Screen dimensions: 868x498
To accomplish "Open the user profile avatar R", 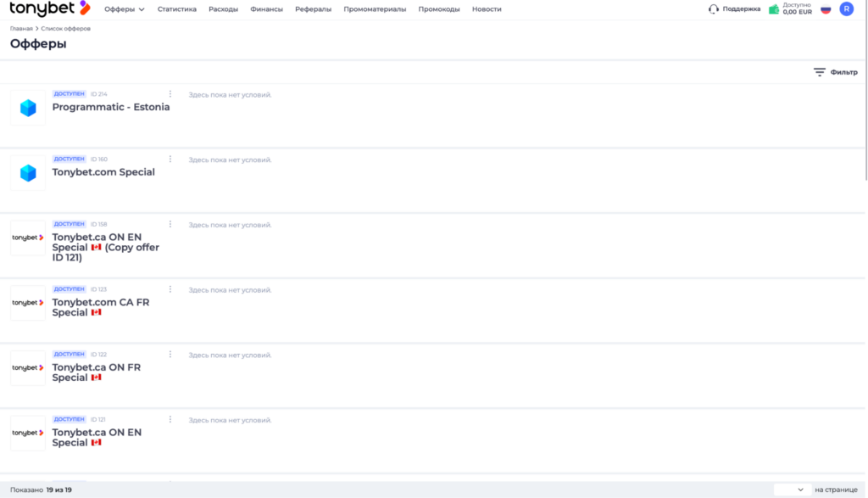I will [x=847, y=8].
